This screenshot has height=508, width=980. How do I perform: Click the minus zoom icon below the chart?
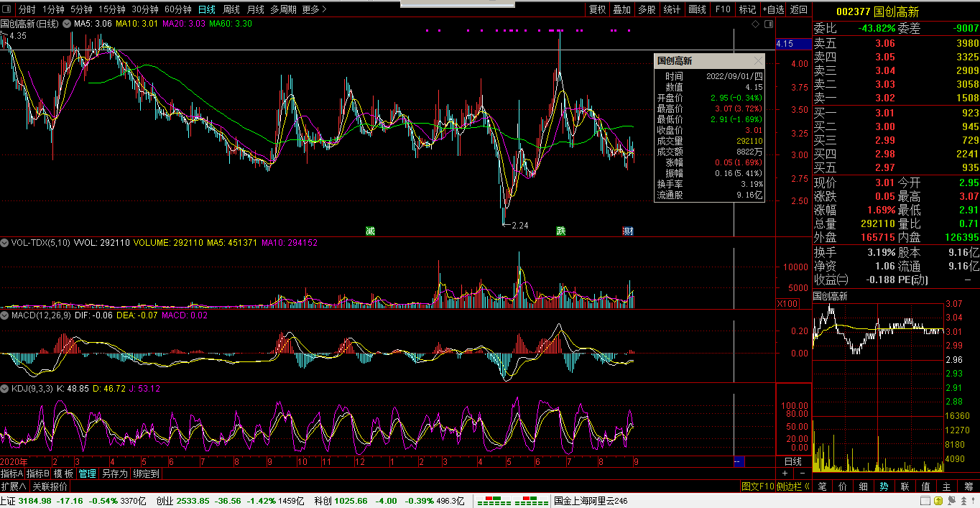(803, 474)
